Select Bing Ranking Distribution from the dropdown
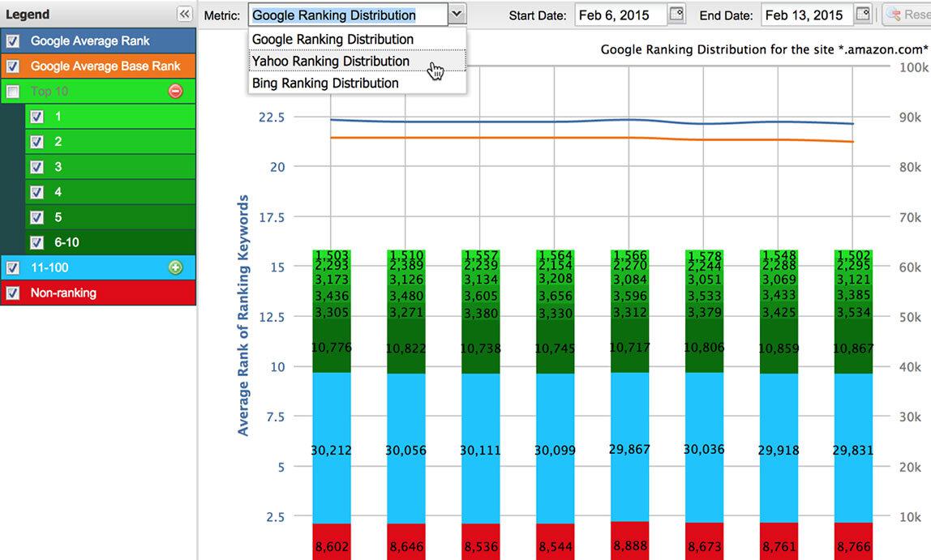Viewport: 931px width, 560px height. [x=325, y=83]
